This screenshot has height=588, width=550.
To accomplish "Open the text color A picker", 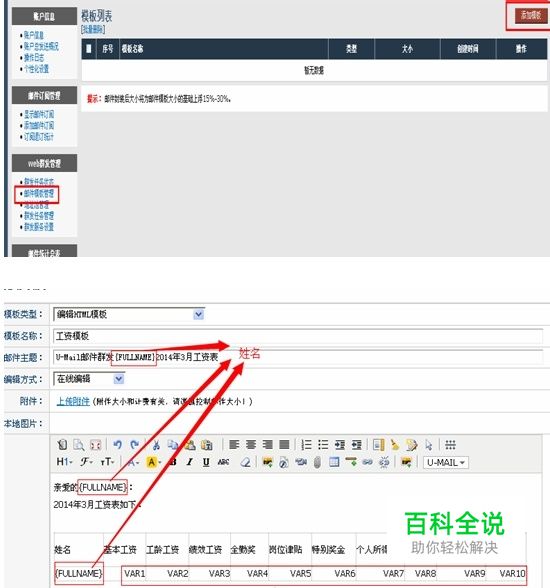I will click(x=133, y=462).
